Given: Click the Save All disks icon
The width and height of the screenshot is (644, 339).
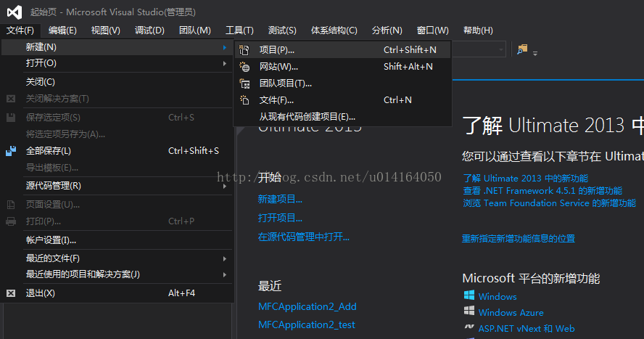Looking at the screenshot, I should (x=11, y=151).
